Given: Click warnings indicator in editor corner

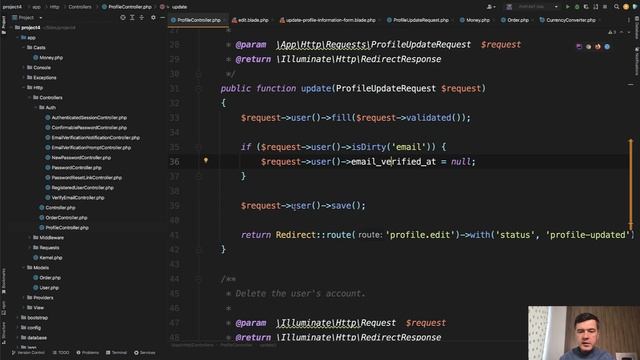Looking at the screenshot, I should coord(612,32).
